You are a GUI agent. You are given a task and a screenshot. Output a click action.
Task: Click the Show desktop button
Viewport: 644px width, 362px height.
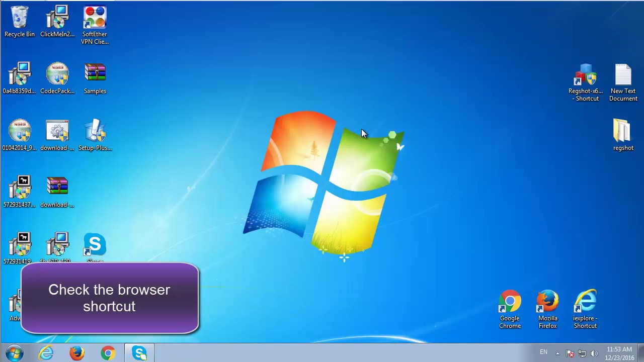tap(640, 353)
